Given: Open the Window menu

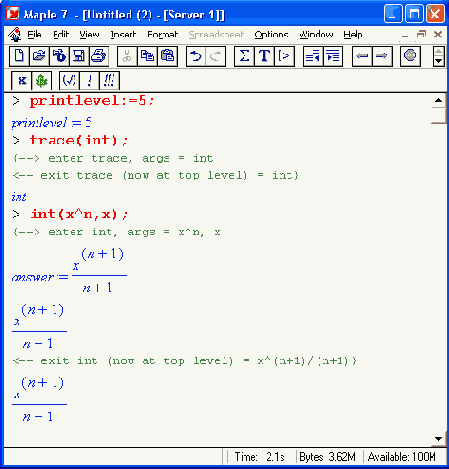Looking at the screenshot, I should click(316, 35).
